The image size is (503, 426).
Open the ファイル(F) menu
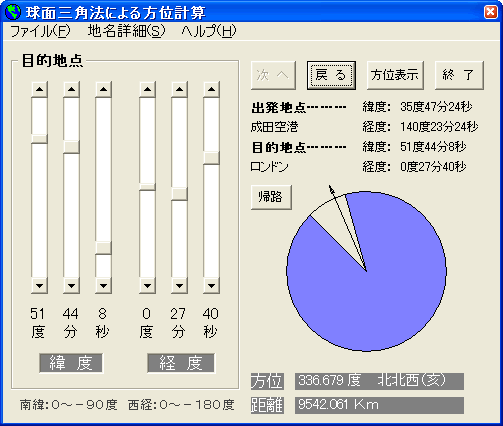[x=40, y=31]
